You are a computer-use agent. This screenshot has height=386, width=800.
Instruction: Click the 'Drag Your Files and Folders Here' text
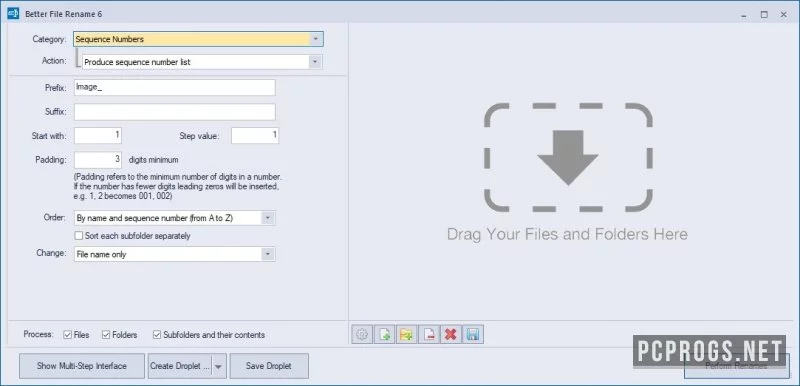[x=567, y=235]
